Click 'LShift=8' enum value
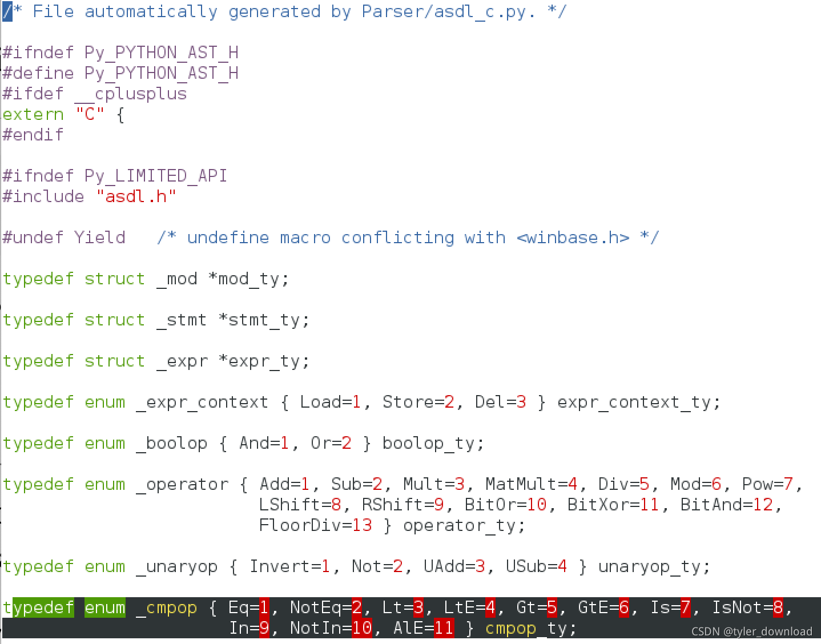Viewport: 821px width, 644px height. click(300, 505)
